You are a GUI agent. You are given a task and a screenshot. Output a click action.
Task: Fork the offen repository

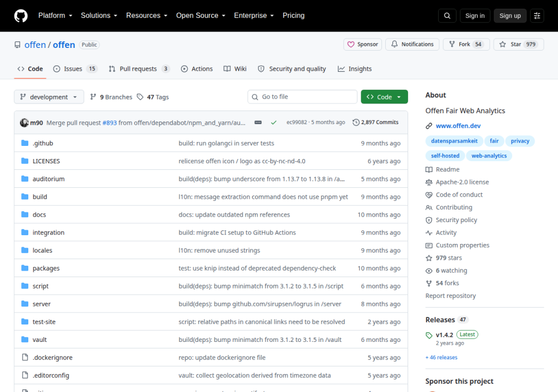click(x=466, y=44)
